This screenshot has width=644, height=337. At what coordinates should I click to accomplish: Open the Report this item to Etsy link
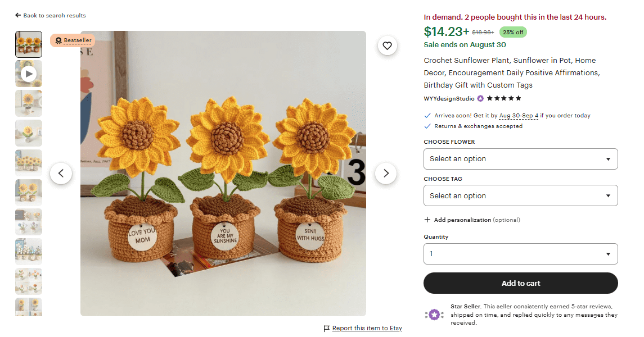tap(366, 328)
